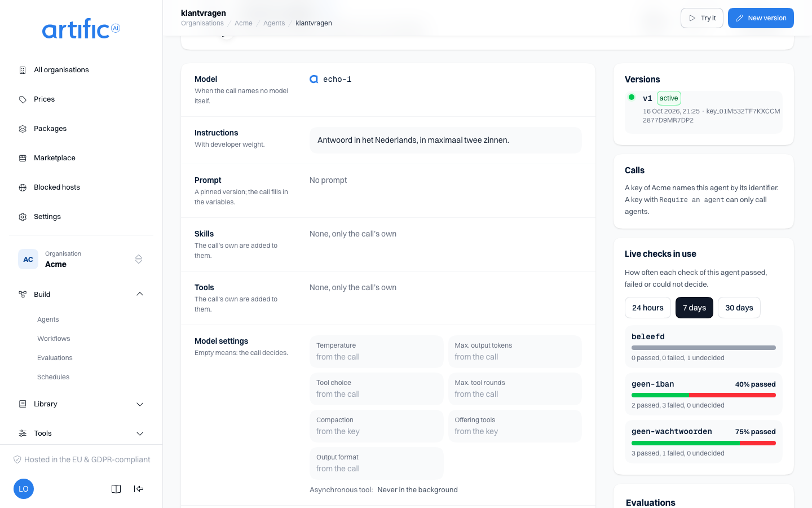Click the Tool choice setting field
This screenshot has height=508, width=812.
pyautogui.click(x=377, y=388)
